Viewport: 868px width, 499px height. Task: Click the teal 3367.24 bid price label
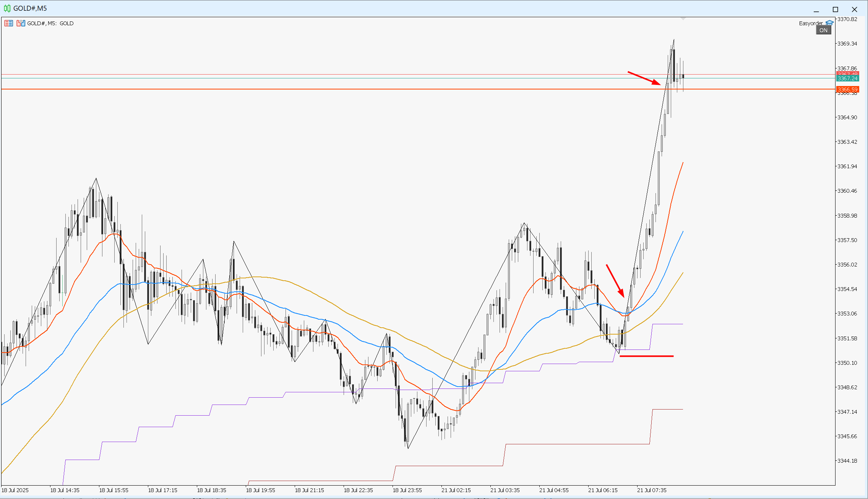tap(847, 78)
